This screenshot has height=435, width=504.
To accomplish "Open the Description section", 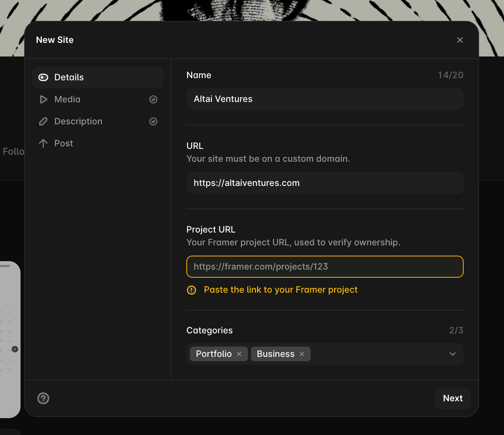I will coord(98,121).
